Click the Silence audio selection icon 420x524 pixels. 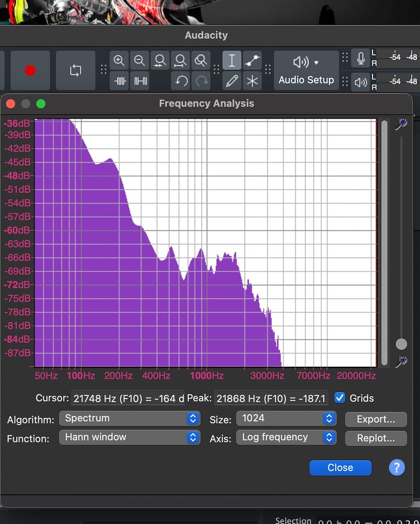pyautogui.click(x=140, y=80)
